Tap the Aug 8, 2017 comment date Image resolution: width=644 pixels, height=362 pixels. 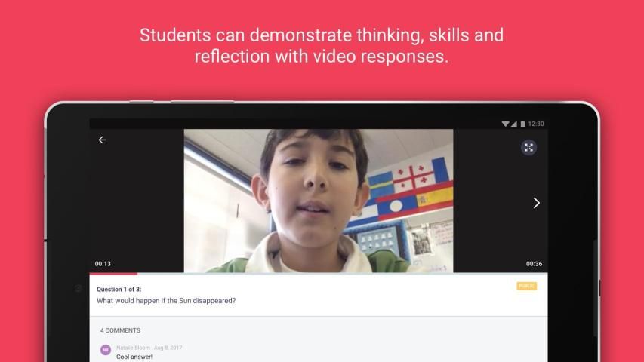click(168, 348)
